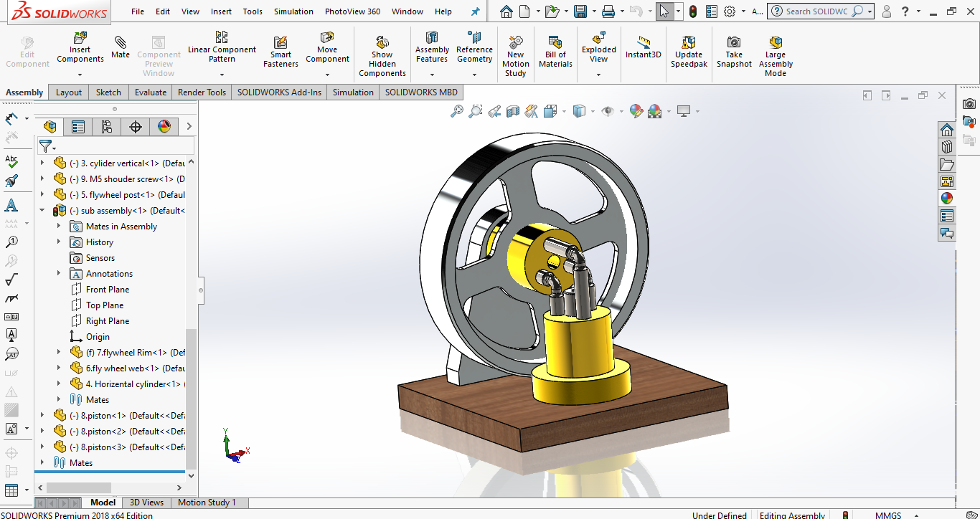The width and height of the screenshot is (980, 519).
Task: Select Move Component tool
Action: tap(327, 47)
